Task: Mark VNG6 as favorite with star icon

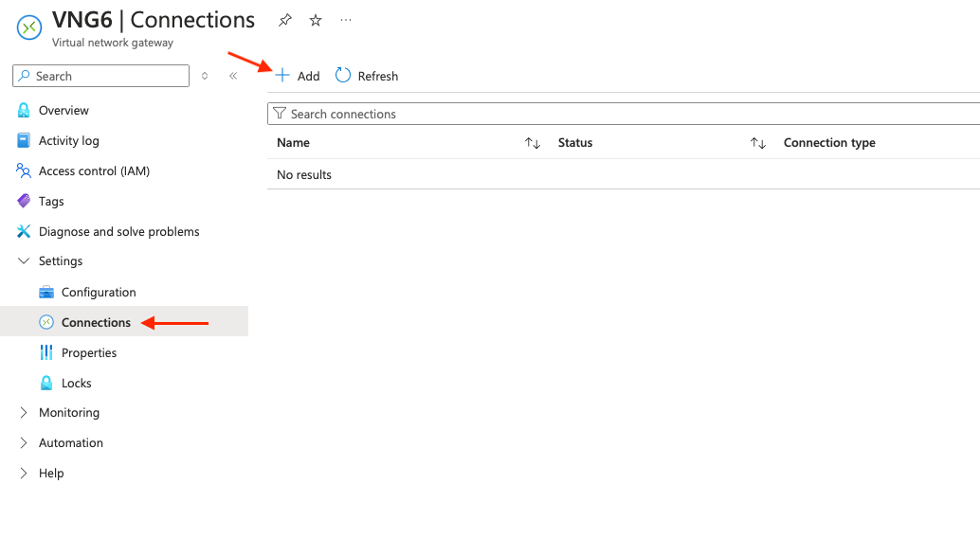Action: click(x=316, y=21)
